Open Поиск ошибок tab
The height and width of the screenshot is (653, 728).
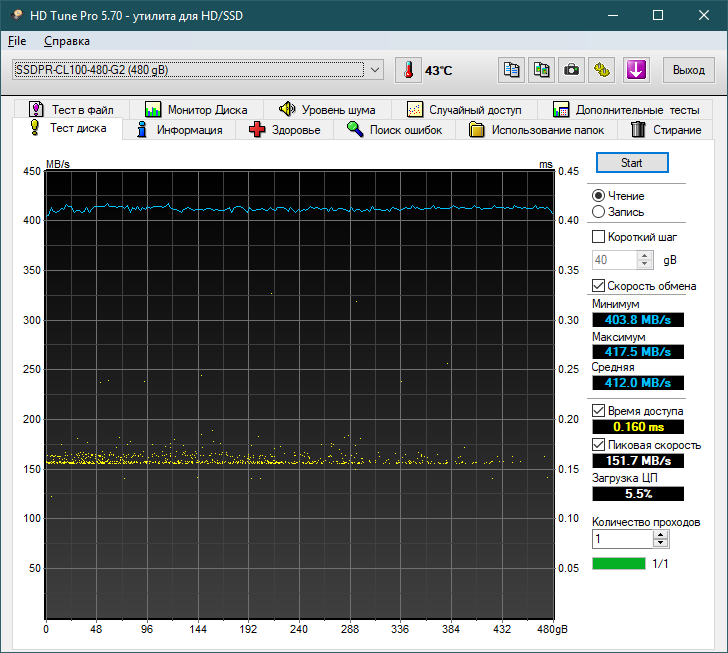395,130
